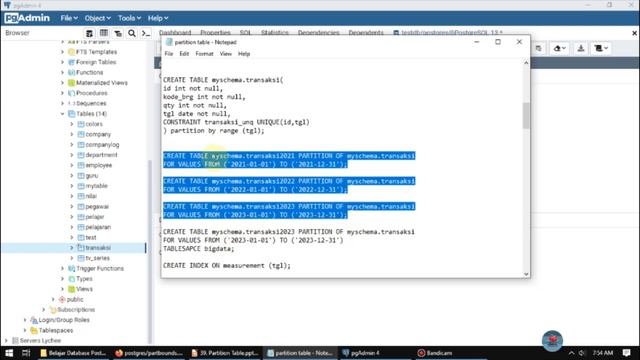Click the pgAdmin logo
Image resolution: width=640 pixels, height=360 pixels.
tap(27, 18)
